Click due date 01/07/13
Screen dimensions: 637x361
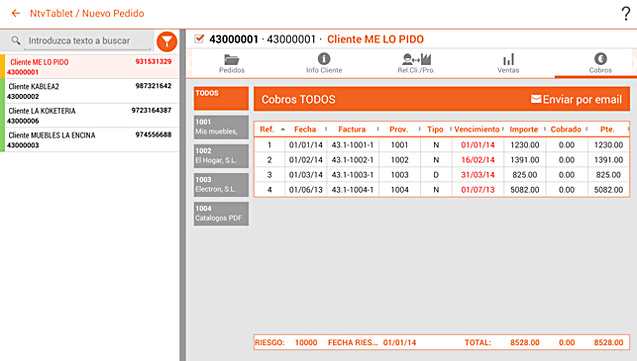coord(478,190)
